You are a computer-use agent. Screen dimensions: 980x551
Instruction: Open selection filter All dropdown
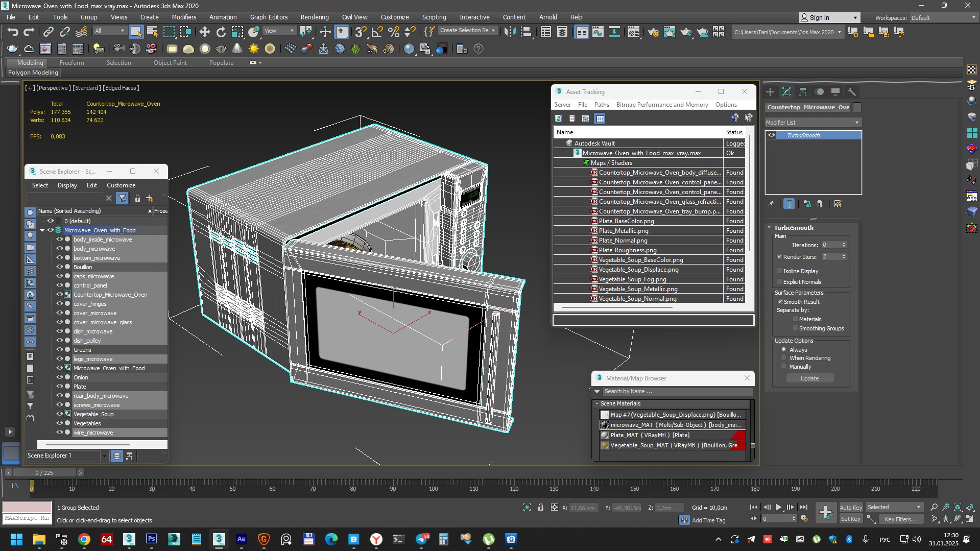109,31
